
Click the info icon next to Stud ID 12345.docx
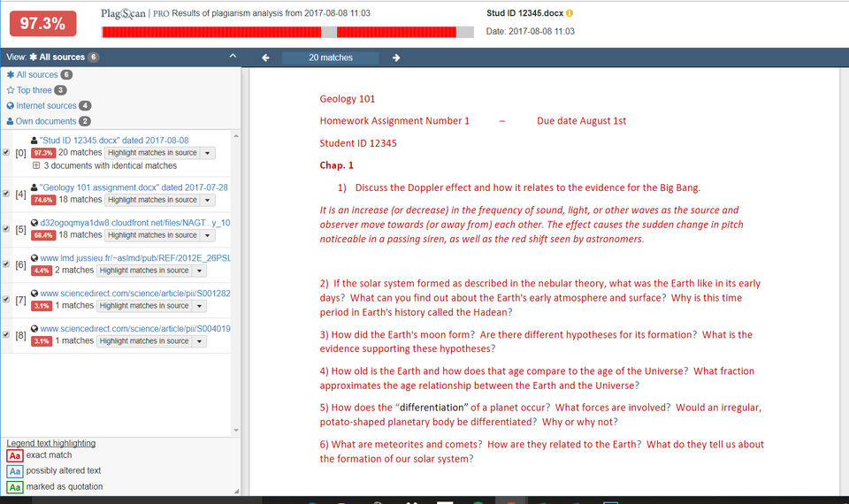click(x=570, y=13)
